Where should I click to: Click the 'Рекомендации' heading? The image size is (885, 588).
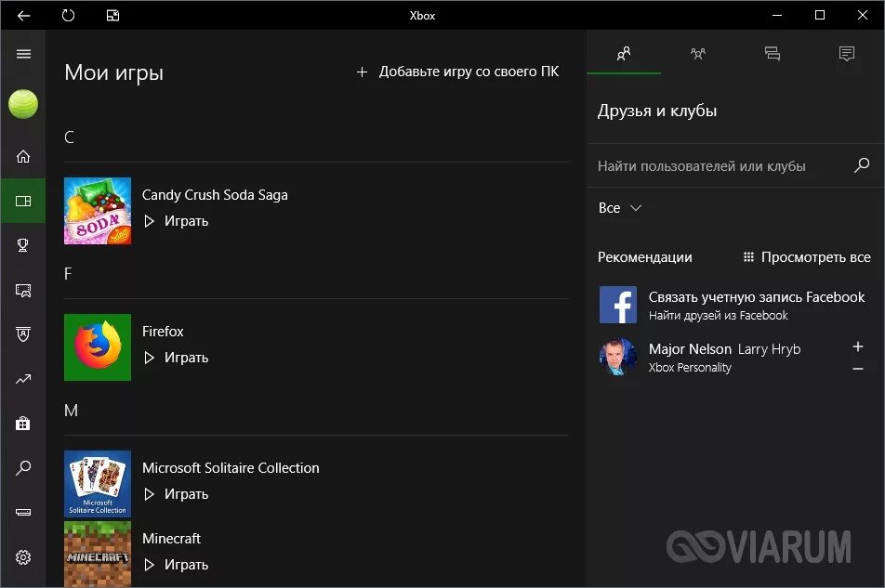[x=644, y=257]
